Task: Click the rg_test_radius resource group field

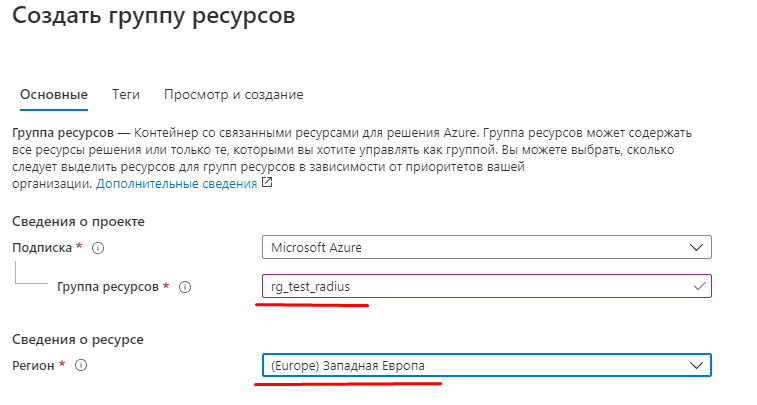Action: coord(470,287)
